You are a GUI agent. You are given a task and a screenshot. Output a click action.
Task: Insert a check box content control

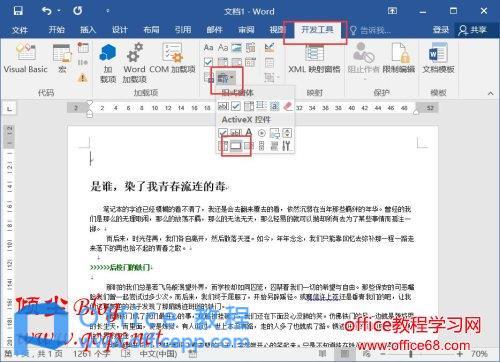209,62
